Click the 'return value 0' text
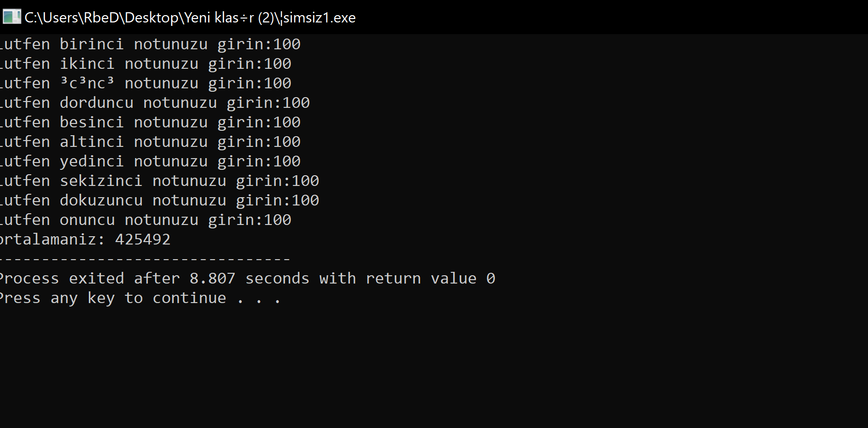The width and height of the screenshot is (868, 428). (x=430, y=279)
